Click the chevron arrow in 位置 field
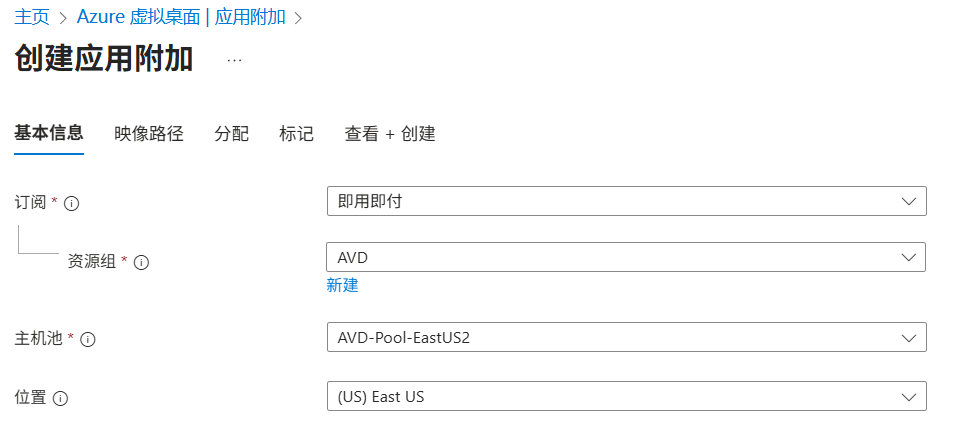 pos(908,397)
